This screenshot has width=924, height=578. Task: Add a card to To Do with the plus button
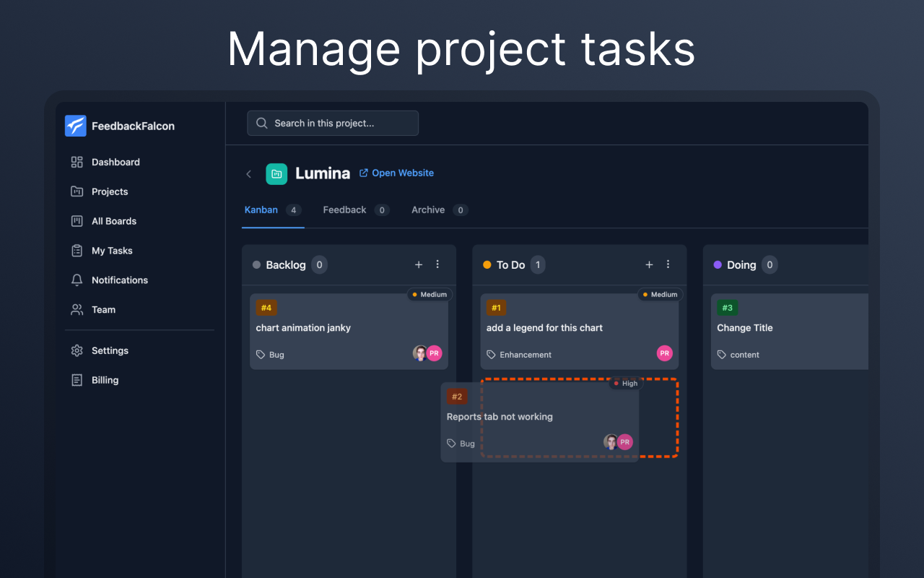[649, 264]
